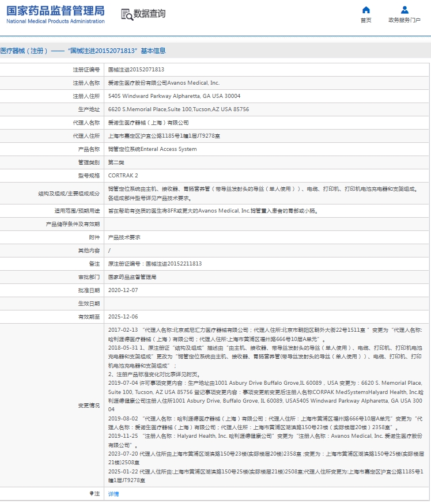Click management category value 第二类
Screen dimensions: 431x504
point(116,162)
